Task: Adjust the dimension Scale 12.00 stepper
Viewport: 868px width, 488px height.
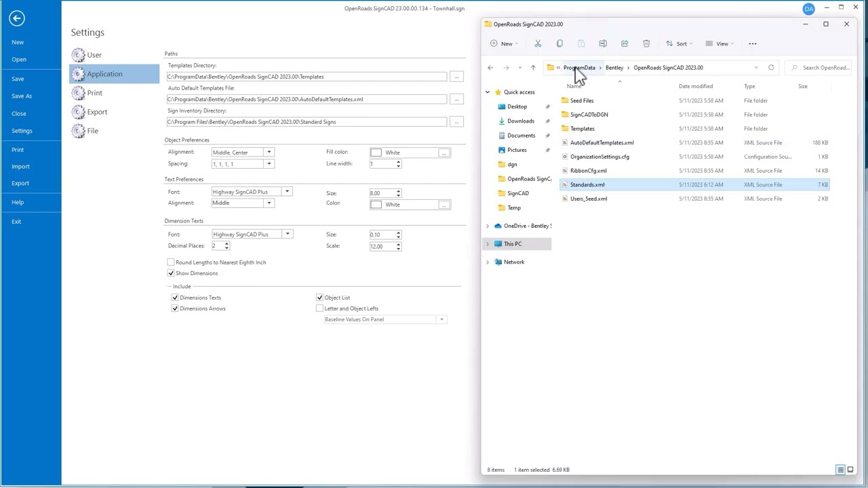Action: coord(398,246)
